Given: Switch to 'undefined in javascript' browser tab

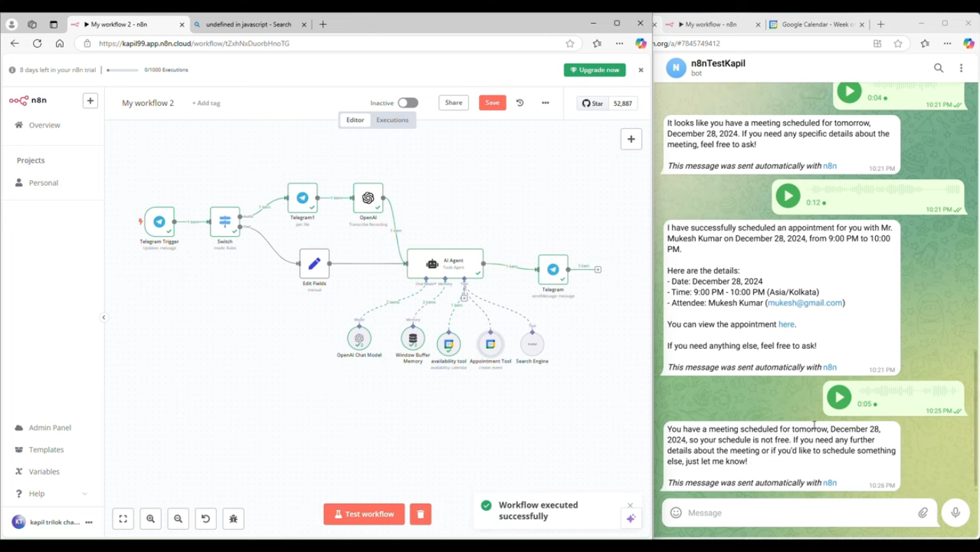Looking at the screenshot, I should coord(251,25).
